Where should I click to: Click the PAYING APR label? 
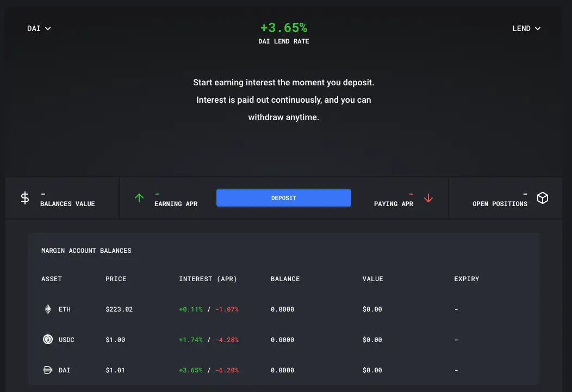394,204
